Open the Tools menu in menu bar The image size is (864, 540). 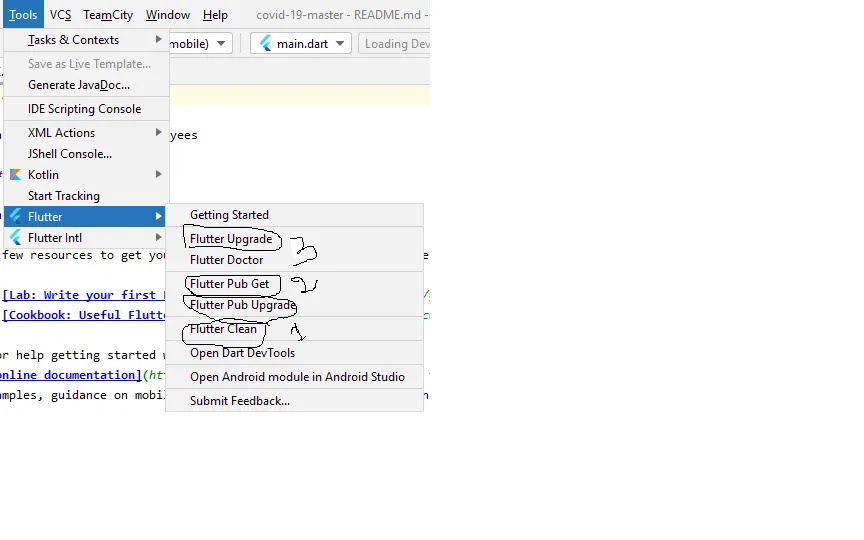(23, 15)
